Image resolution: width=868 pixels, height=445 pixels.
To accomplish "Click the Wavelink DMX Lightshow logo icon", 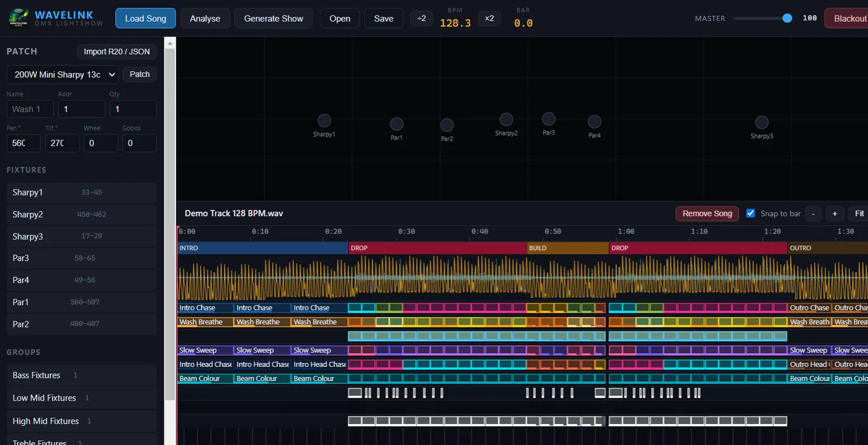I will [19, 18].
